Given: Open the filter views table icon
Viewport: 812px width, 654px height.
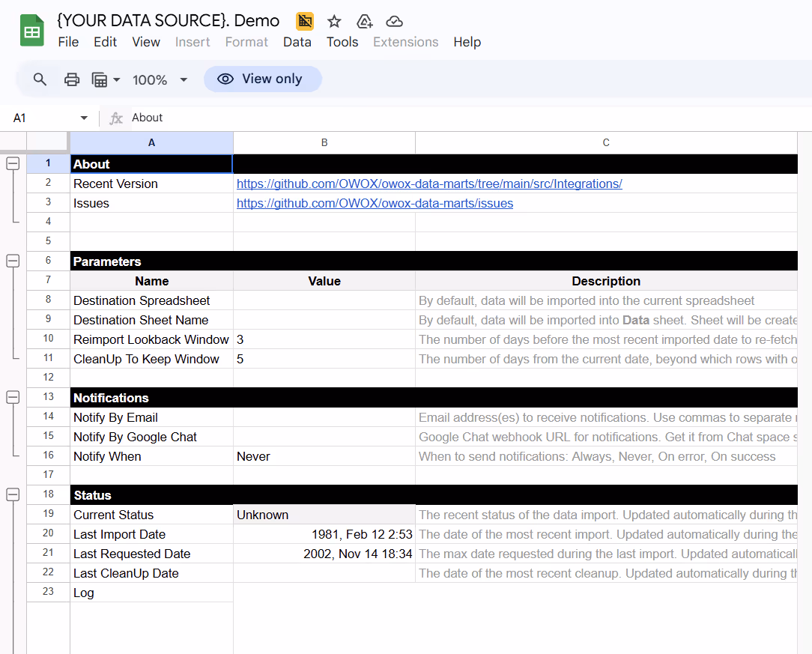Looking at the screenshot, I should (106, 79).
